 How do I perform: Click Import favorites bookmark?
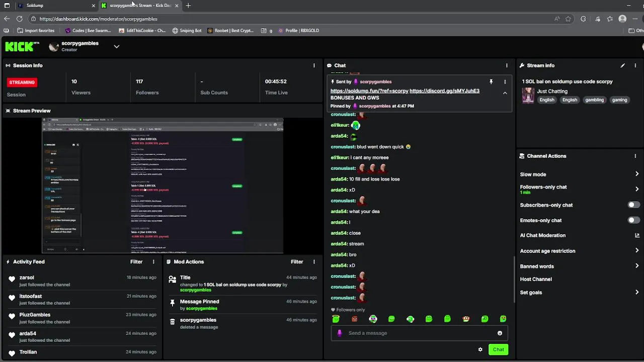pyautogui.click(x=36, y=30)
